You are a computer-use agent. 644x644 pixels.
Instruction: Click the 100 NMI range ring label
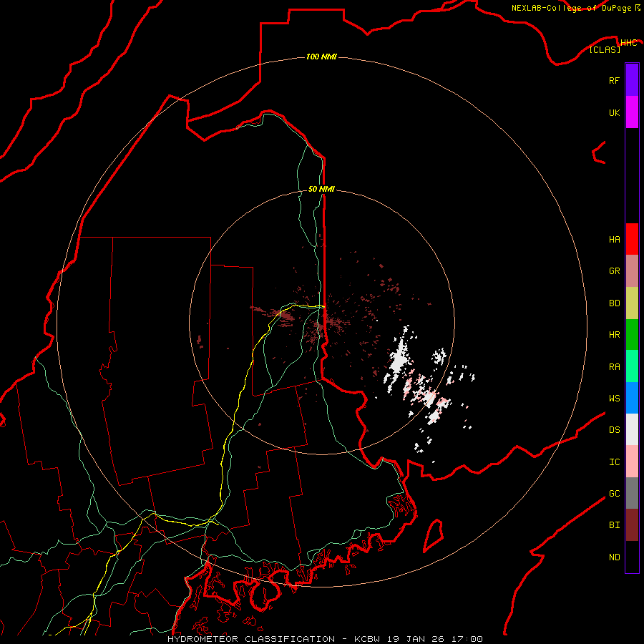321,57
